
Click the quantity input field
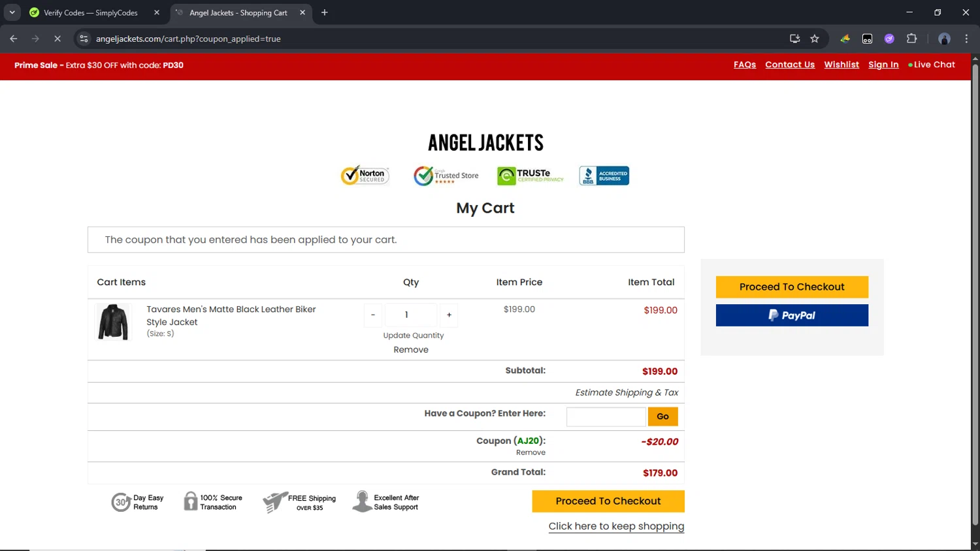(x=411, y=315)
